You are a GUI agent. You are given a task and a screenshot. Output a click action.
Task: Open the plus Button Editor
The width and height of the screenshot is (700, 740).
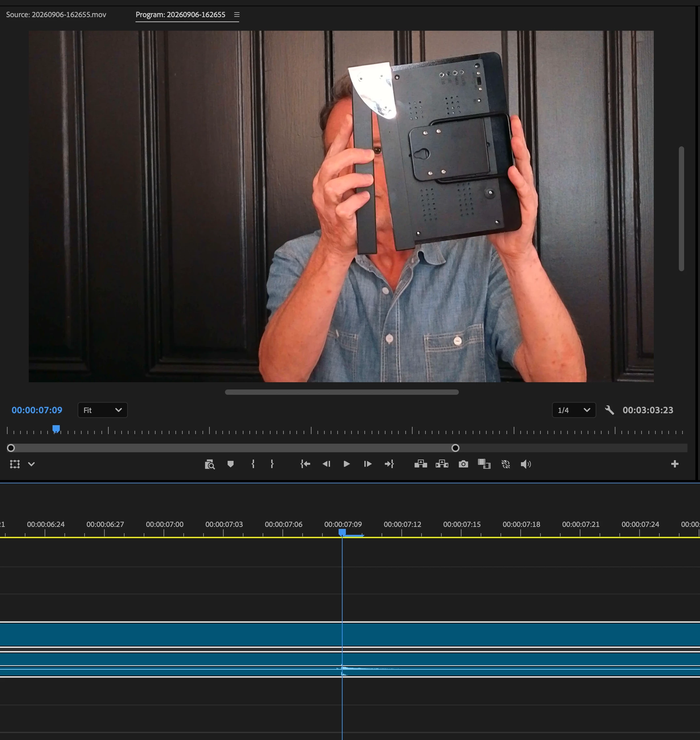pyautogui.click(x=675, y=464)
